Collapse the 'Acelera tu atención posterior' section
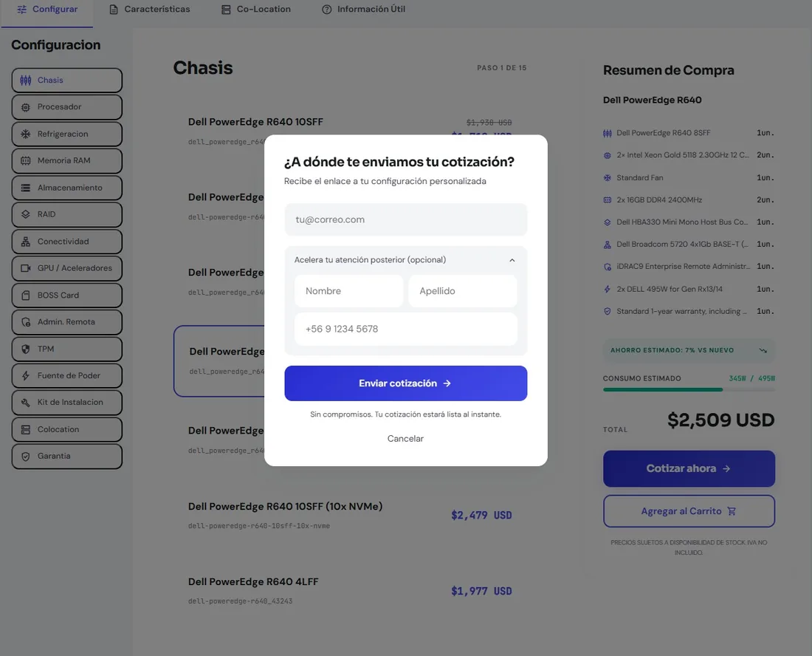The width and height of the screenshot is (812, 656). (512, 260)
